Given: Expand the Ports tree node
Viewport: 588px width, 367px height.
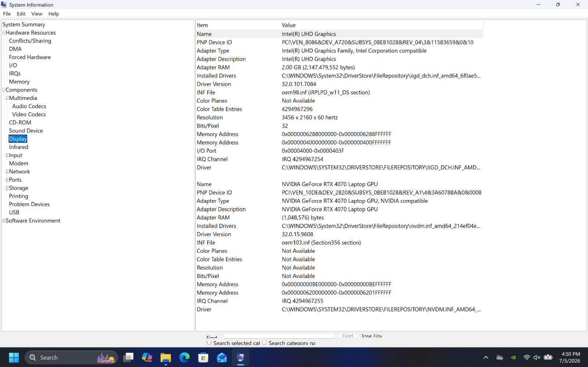Looking at the screenshot, I should pos(7,180).
